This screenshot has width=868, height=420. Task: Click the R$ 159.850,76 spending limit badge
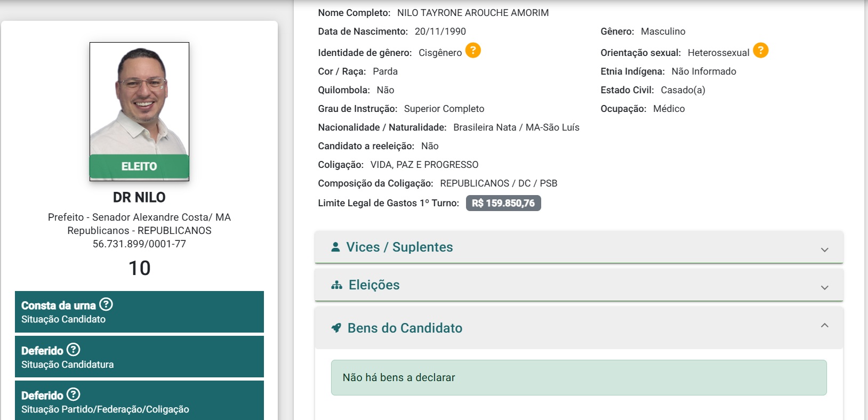pyautogui.click(x=503, y=203)
